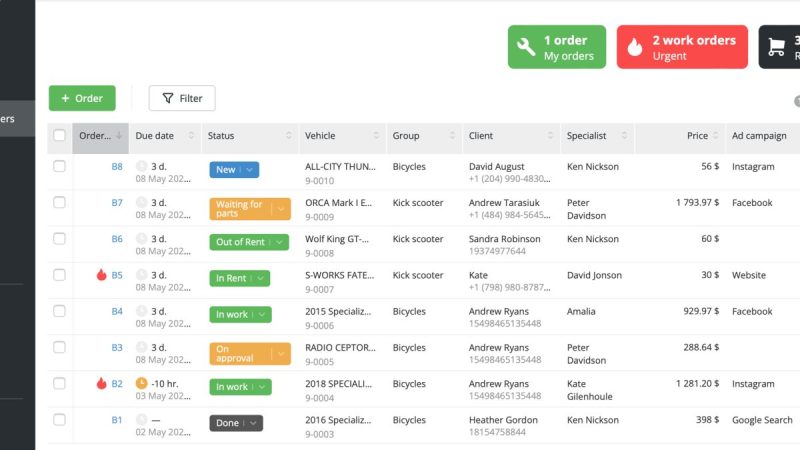Click vehicle ORCA Mark I E...

[x=338, y=203]
